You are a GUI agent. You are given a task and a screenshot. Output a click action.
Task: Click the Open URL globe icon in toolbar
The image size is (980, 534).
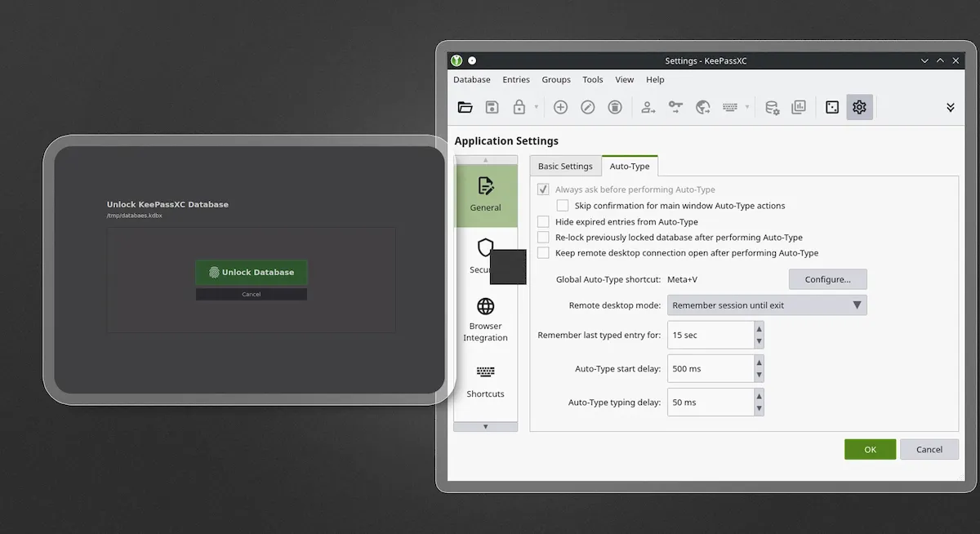pos(703,107)
